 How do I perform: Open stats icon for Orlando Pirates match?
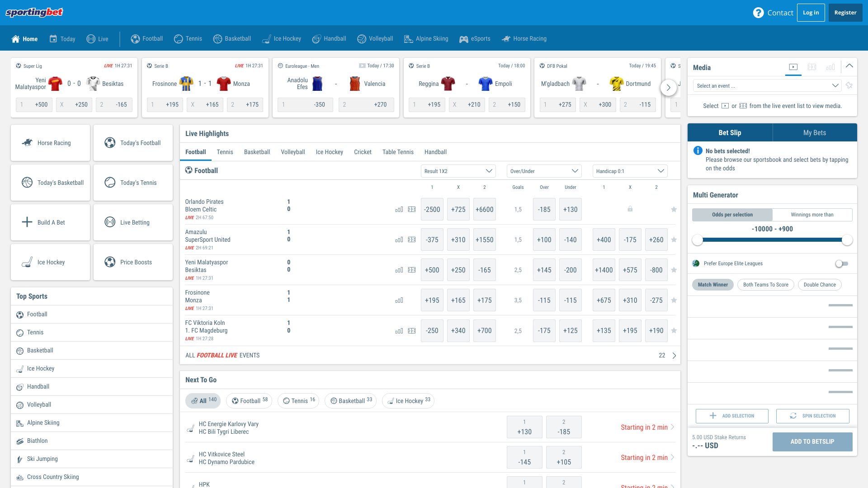coord(399,210)
